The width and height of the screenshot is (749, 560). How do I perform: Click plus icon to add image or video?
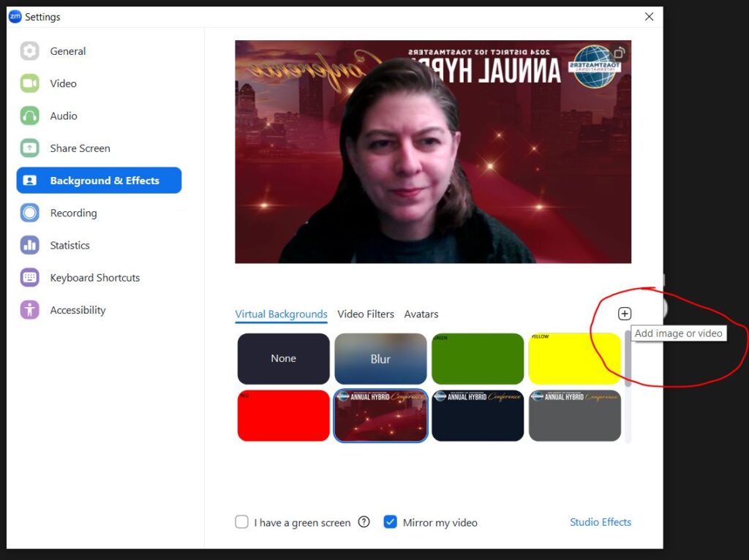(x=624, y=314)
